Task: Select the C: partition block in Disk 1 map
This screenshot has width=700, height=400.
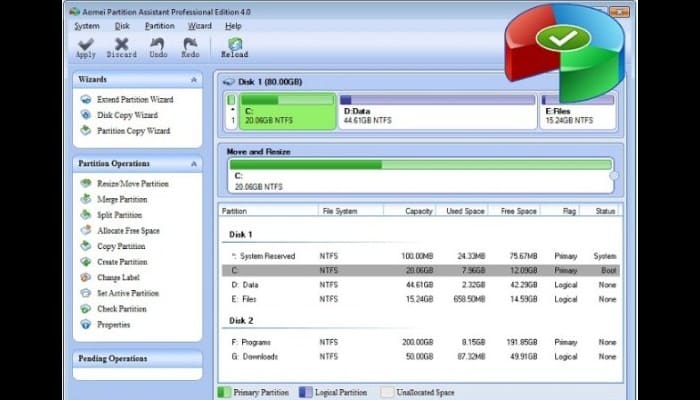Action: [288, 111]
